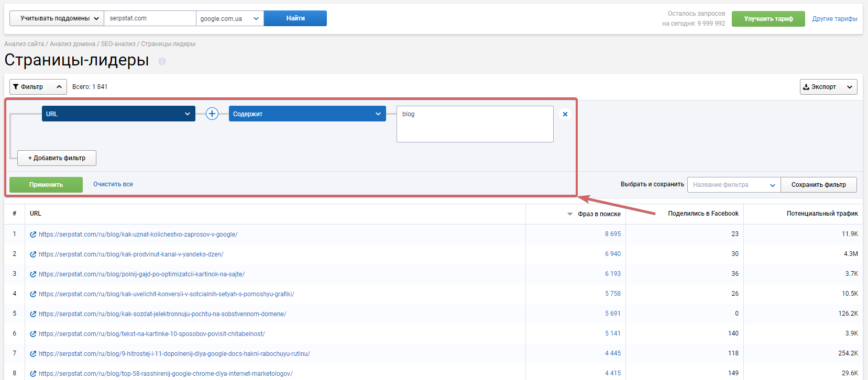This screenshot has height=380, width=868.
Task: Open external link icon for 9-hitrostej google-docs row
Action: (x=33, y=354)
